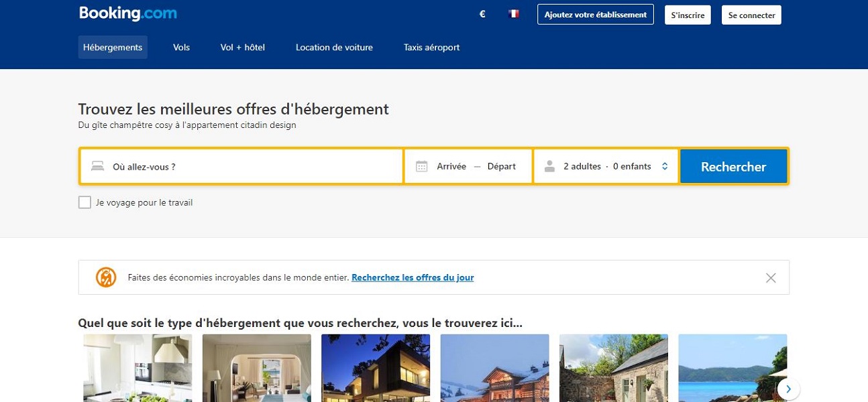Image resolution: width=868 pixels, height=402 pixels.
Task: Open the euro currency selector
Action: coord(482,14)
